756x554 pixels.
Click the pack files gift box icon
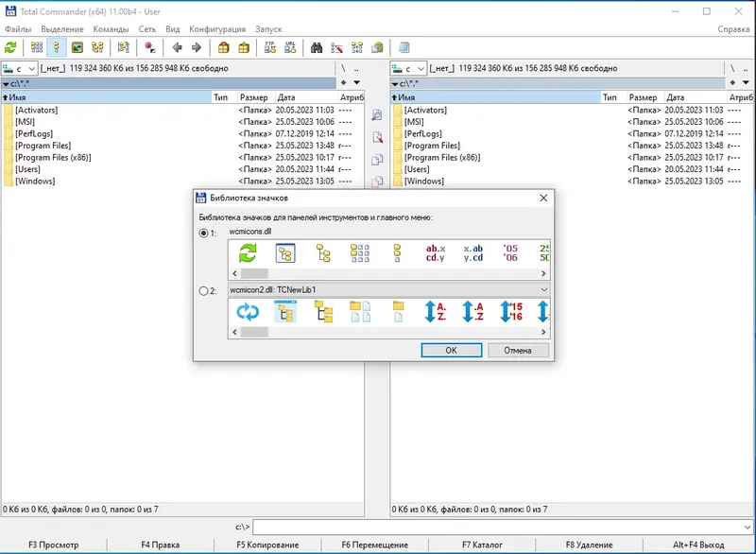click(x=223, y=47)
